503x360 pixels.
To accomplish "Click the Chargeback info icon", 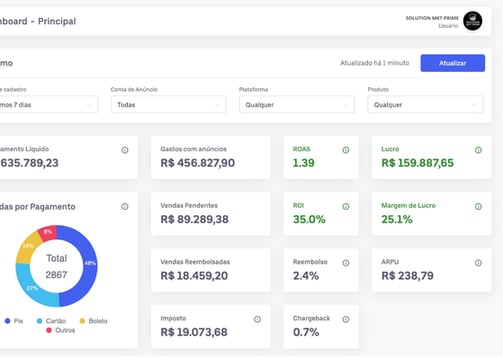I will 346,319.
